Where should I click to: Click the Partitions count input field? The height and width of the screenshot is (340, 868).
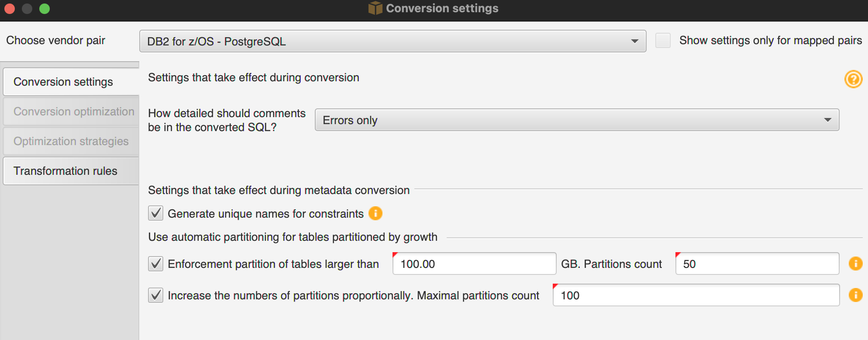[757, 264]
